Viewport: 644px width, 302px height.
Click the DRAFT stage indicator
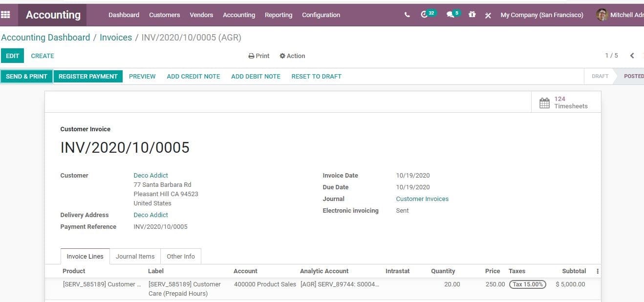[600, 76]
